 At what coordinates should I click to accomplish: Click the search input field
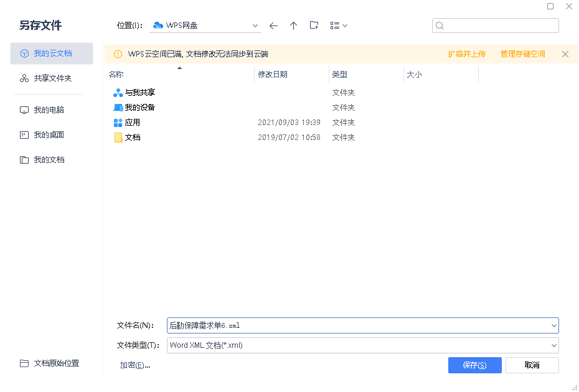point(495,26)
